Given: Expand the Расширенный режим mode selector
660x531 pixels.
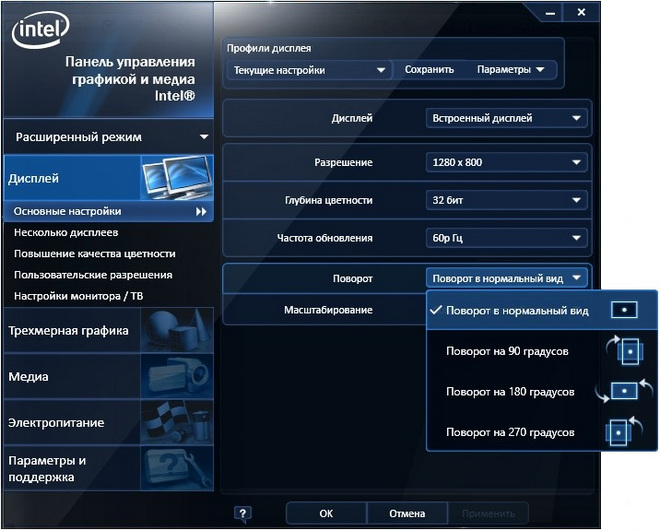Looking at the screenshot, I should (x=110, y=137).
